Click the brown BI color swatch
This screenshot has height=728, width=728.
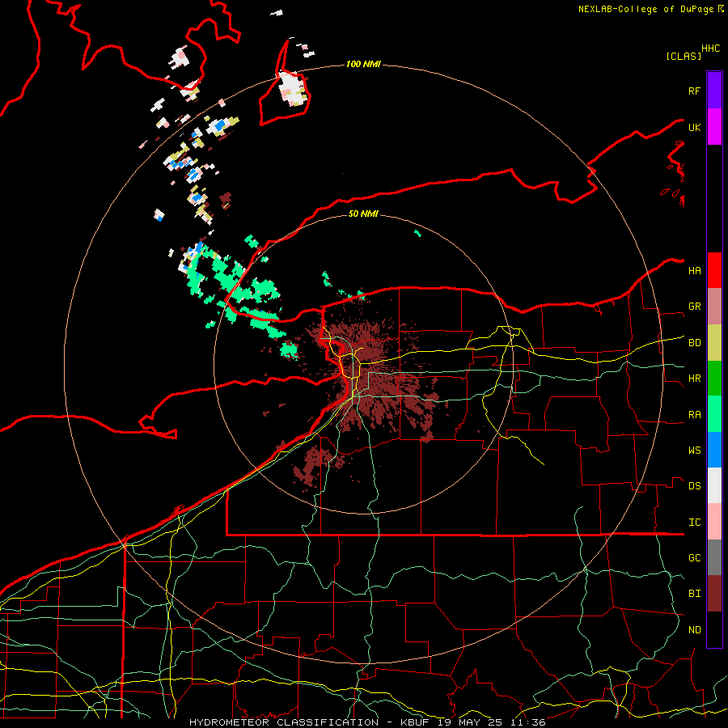pos(714,594)
